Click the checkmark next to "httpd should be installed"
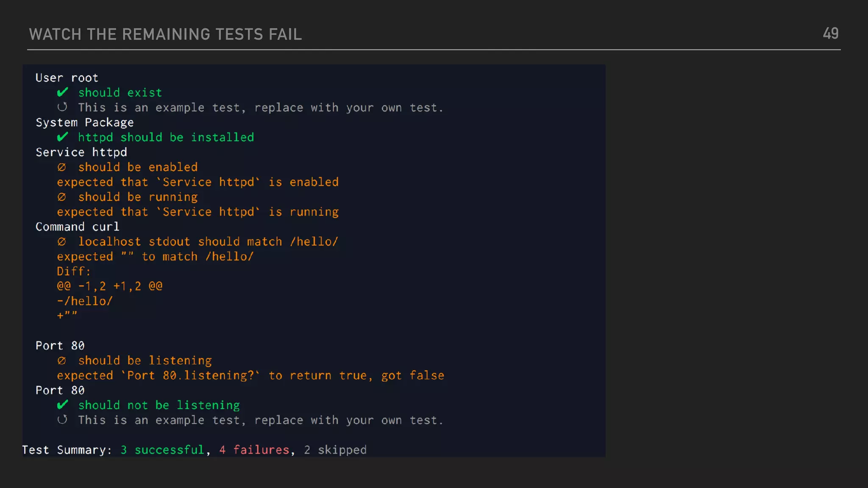Viewport: 868px width, 488px height. [62, 137]
